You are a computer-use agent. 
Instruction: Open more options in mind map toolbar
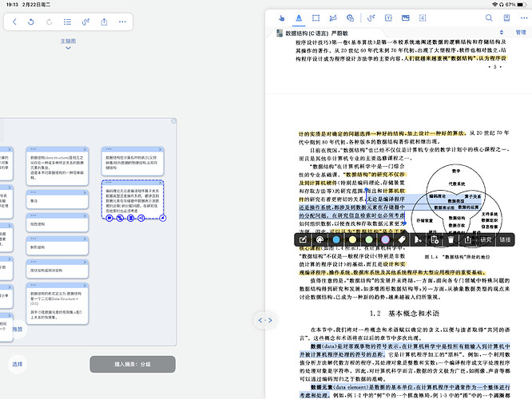tap(122, 22)
